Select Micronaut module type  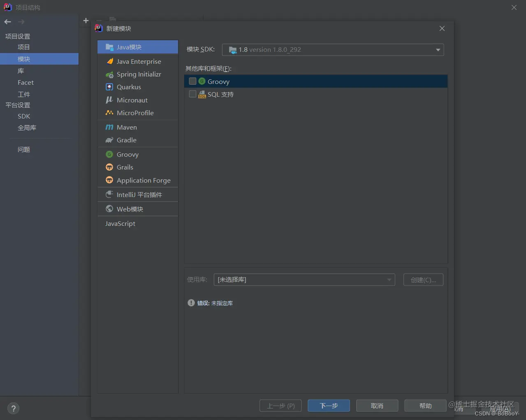(138, 100)
